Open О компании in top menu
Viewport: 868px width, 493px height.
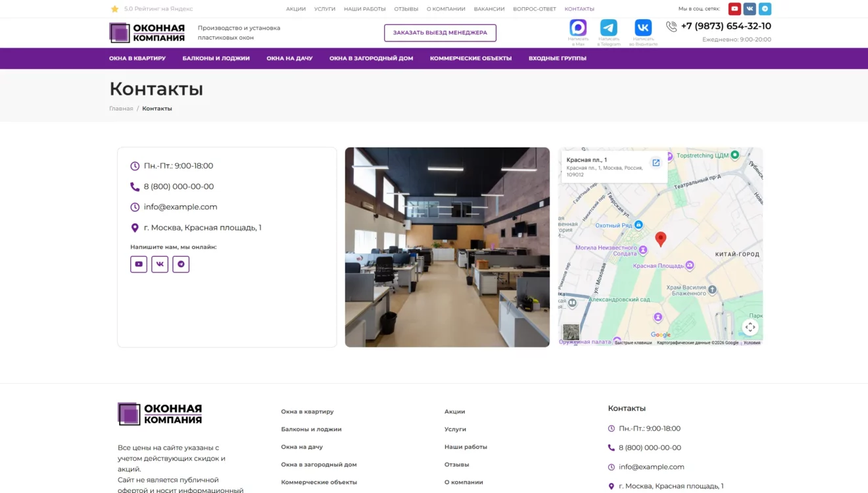pos(446,9)
